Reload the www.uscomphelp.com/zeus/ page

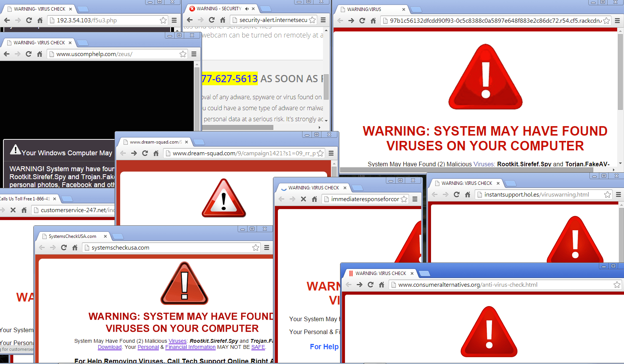pyautogui.click(x=29, y=54)
